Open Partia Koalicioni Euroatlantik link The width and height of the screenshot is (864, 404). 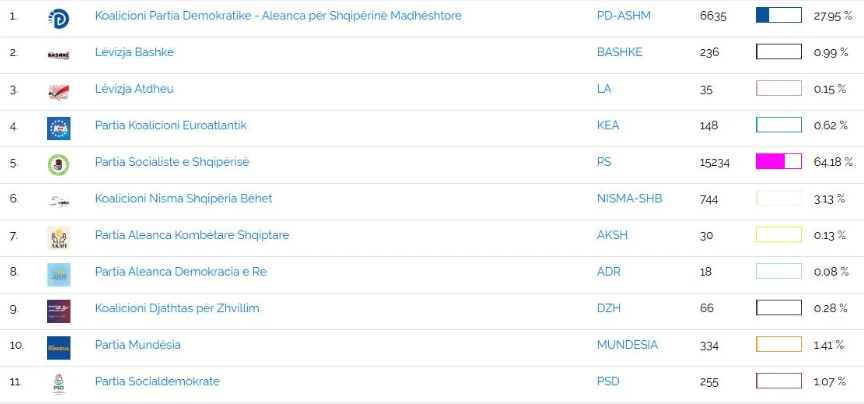[170, 125]
